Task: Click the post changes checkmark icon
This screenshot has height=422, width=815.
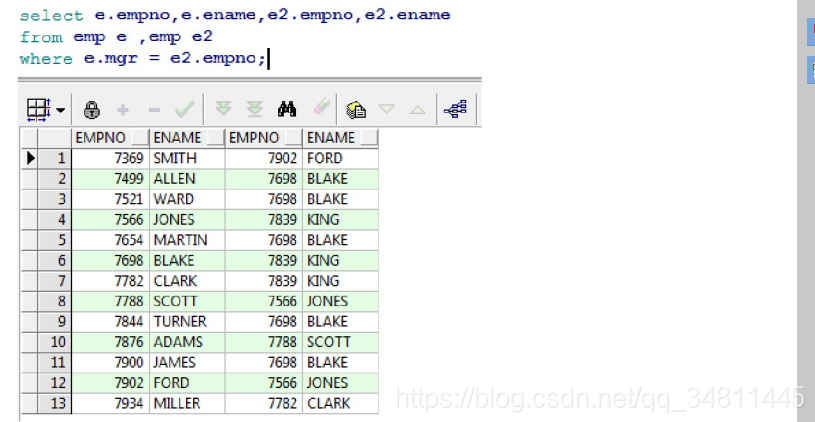Action: 185,109
